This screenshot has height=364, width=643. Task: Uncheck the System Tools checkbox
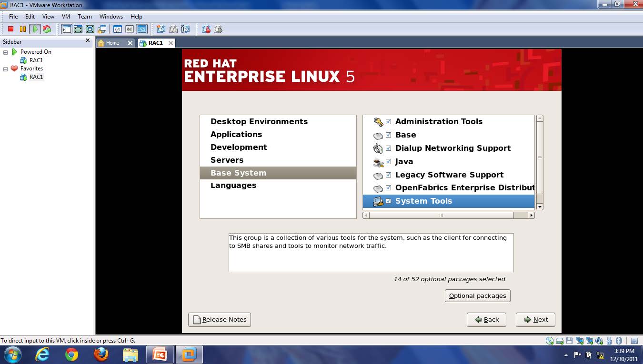click(x=388, y=201)
